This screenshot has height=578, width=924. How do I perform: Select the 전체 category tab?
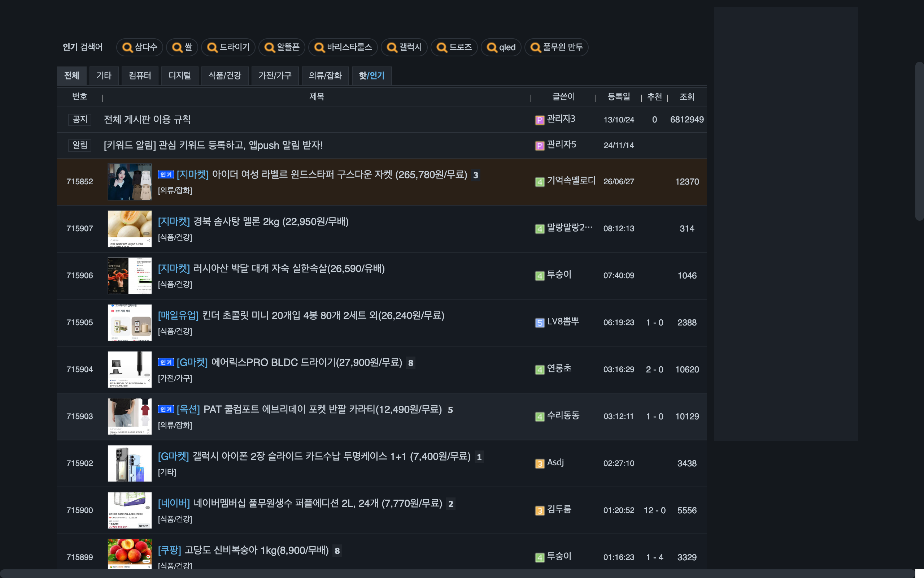72,76
